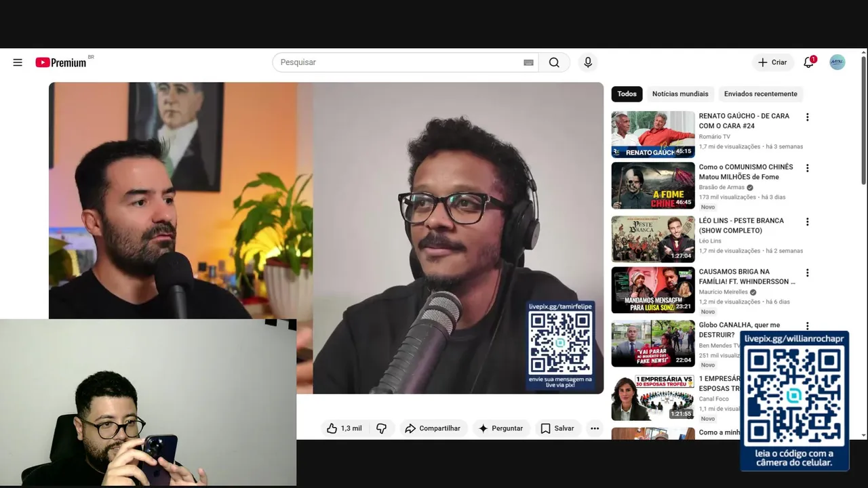
Task: Like the video with thumbs up
Action: pyautogui.click(x=344, y=428)
